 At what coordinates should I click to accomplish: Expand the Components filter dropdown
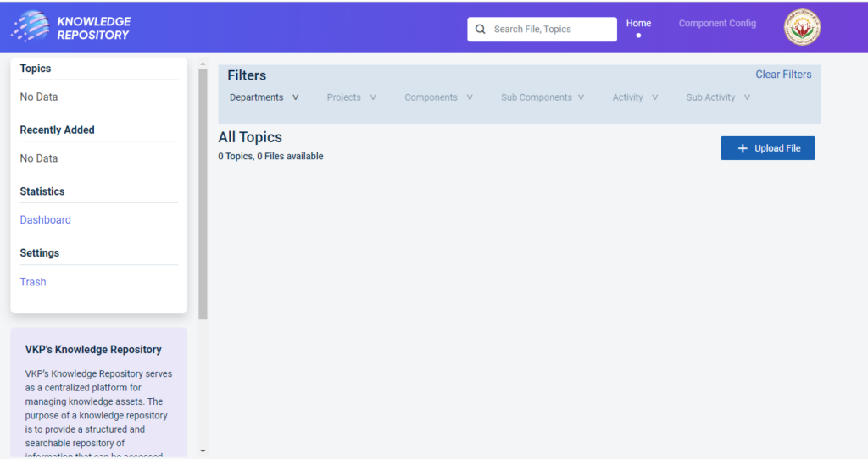(x=438, y=97)
